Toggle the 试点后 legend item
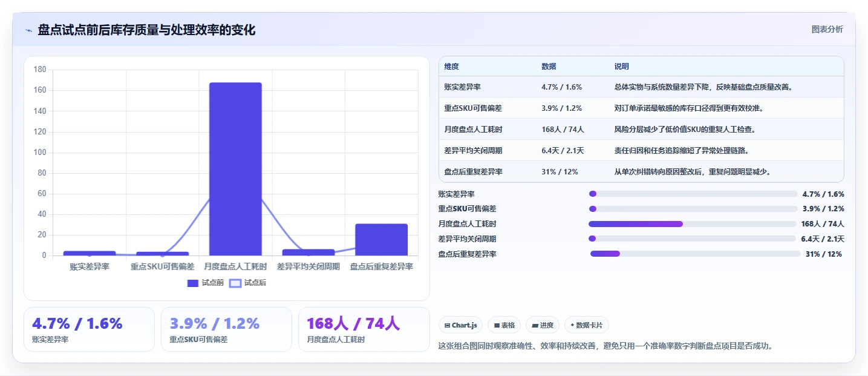The image size is (868, 376). tap(247, 283)
